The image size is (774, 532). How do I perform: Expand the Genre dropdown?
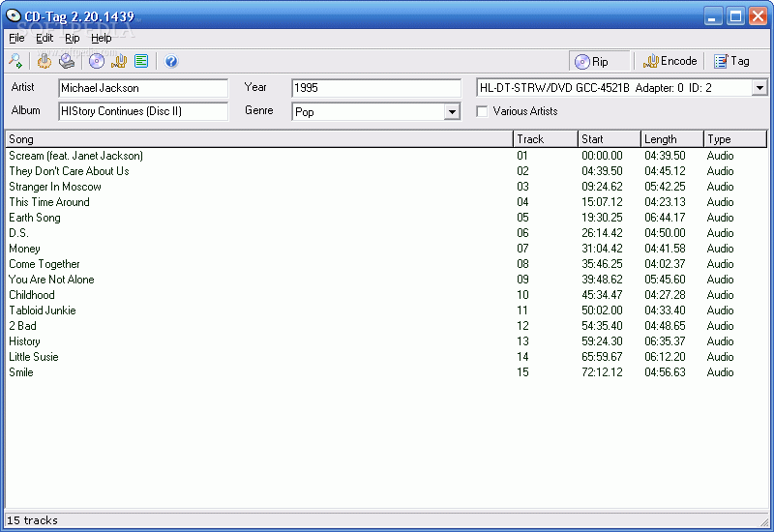452,112
